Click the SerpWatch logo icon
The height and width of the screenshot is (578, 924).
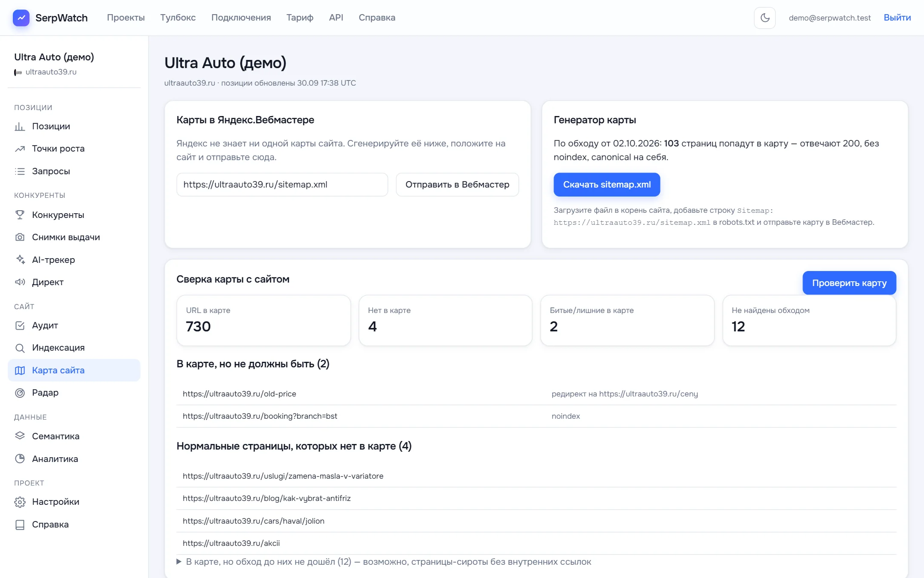click(x=21, y=18)
